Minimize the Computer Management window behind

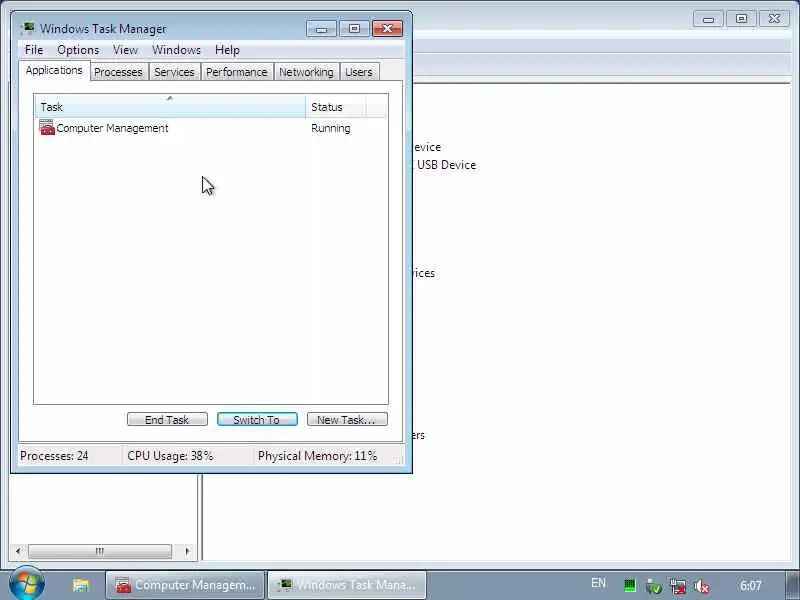tap(708, 19)
